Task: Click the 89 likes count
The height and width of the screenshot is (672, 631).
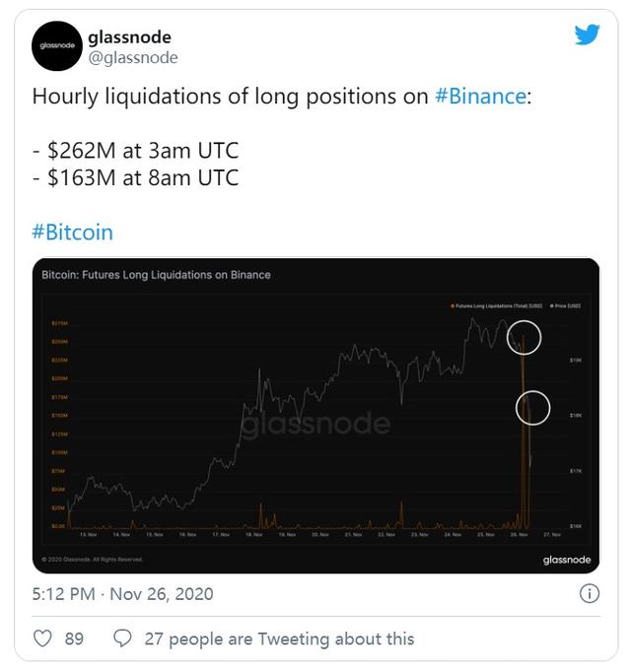Action: (x=74, y=639)
